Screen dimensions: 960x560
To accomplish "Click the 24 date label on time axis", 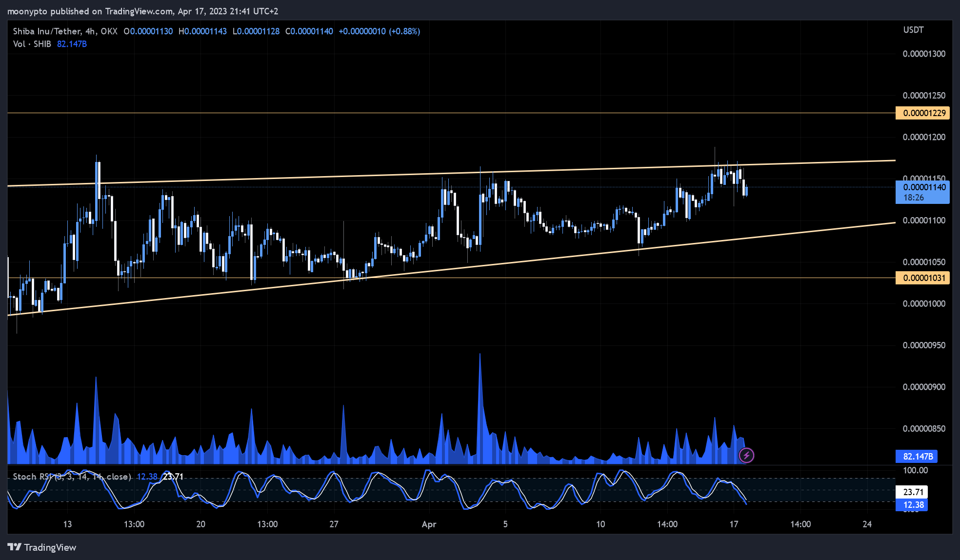I will point(867,524).
